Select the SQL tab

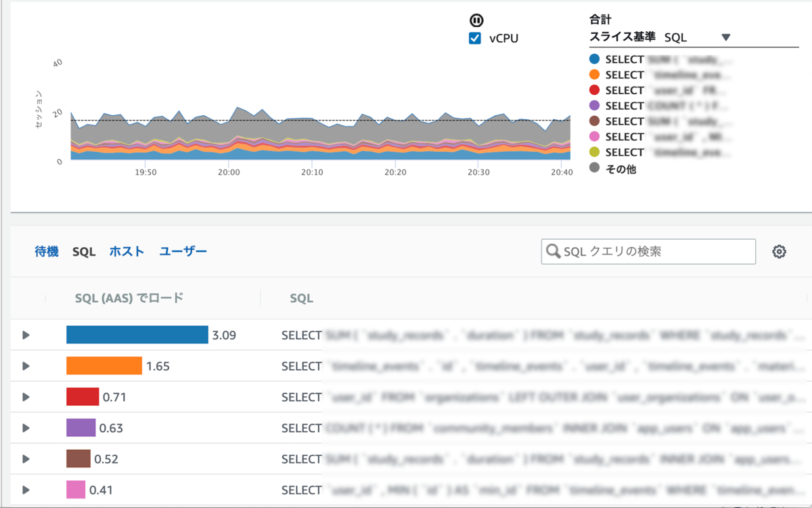[x=85, y=251]
